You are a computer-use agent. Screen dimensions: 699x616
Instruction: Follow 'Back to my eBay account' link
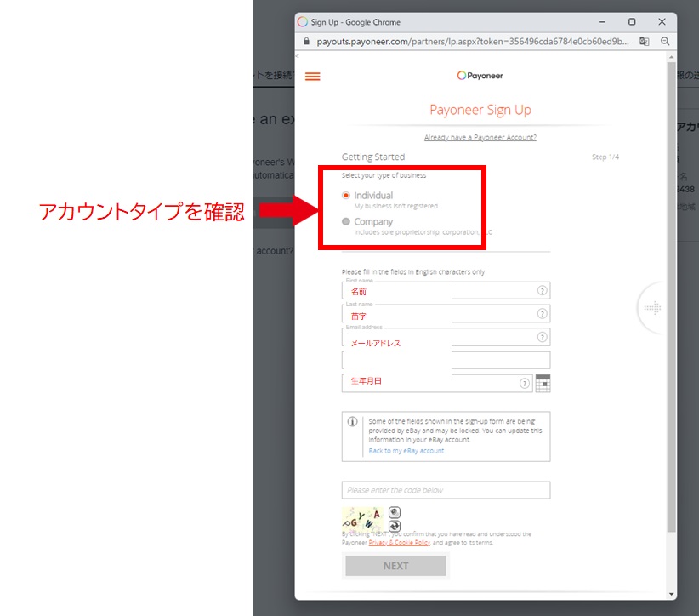click(406, 451)
